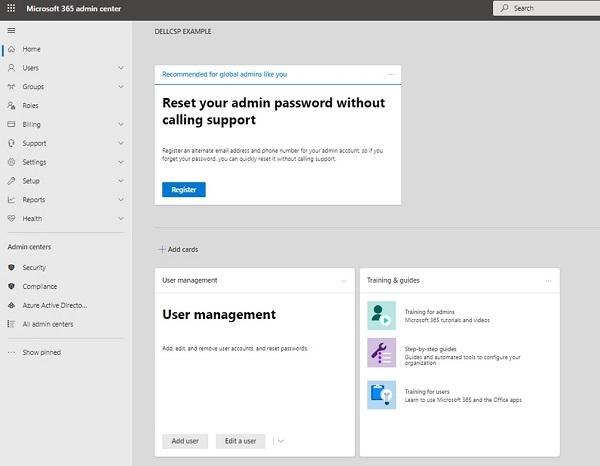Expand the Reports menu chevron
This screenshot has height=466, width=600.
click(121, 199)
